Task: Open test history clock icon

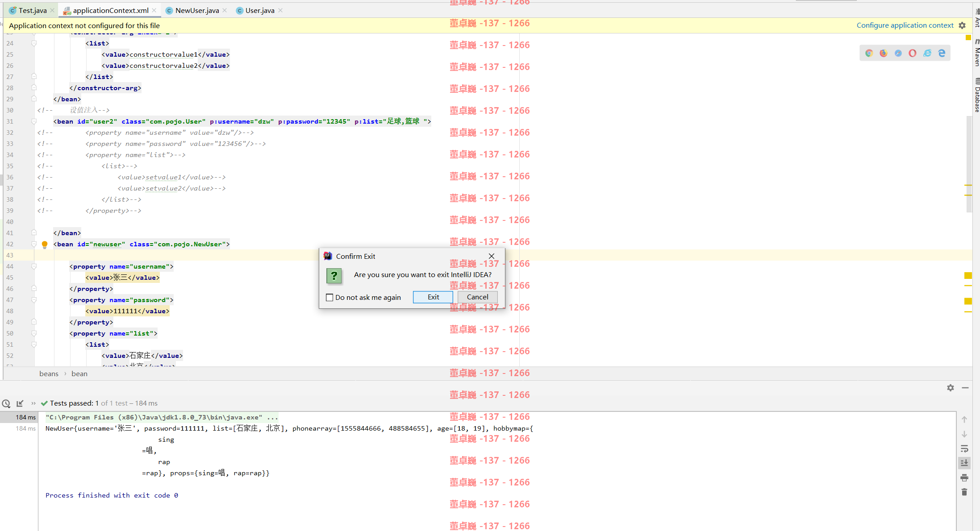Action: tap(6, 403)
